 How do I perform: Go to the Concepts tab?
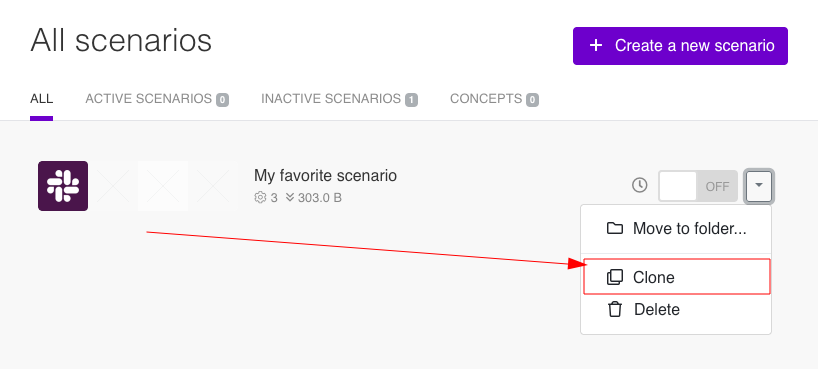[494, 99]
